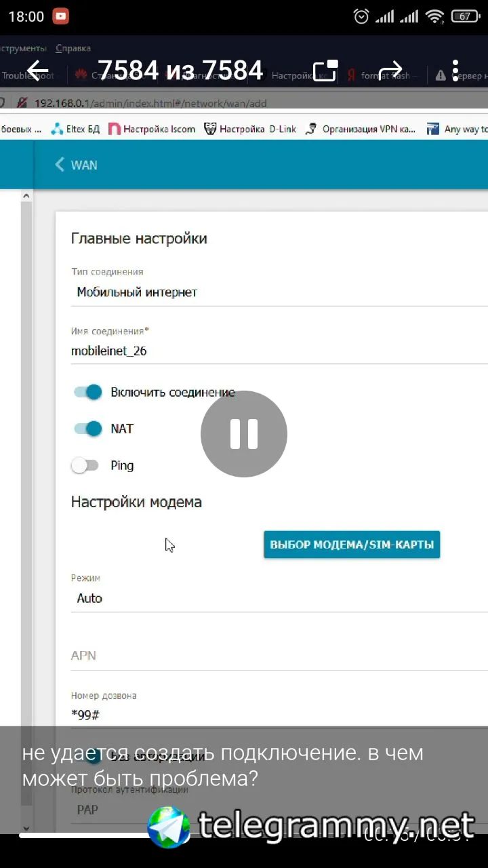Click the 'Настройки модема' heading text
This screenshot has height=868, width=488.
[136, 502]
